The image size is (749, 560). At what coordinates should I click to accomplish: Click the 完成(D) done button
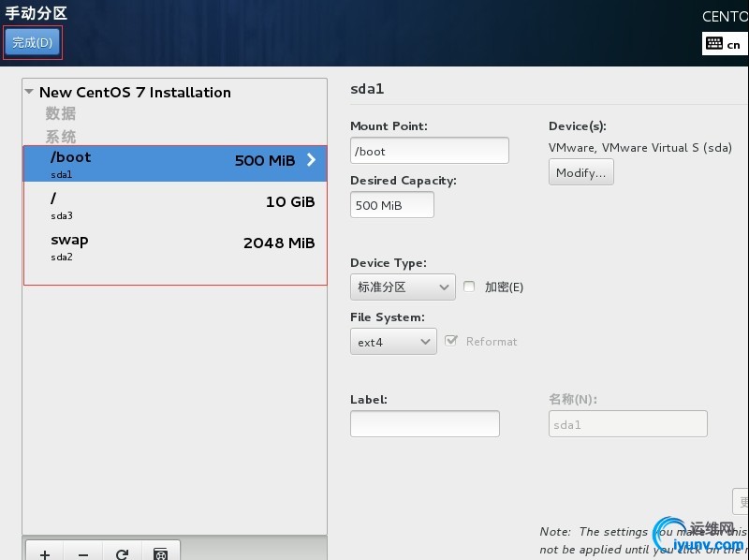pyautogui.click(x=33, y=42)
